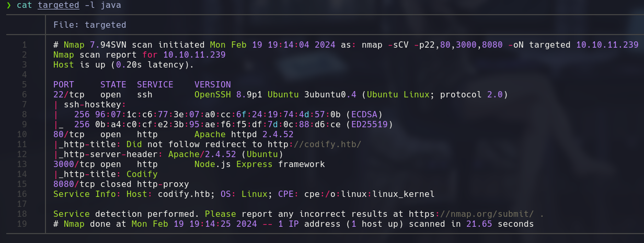644x243 pixels.
Task: Click the VERSION column header
Action: (x=212, y=85)
